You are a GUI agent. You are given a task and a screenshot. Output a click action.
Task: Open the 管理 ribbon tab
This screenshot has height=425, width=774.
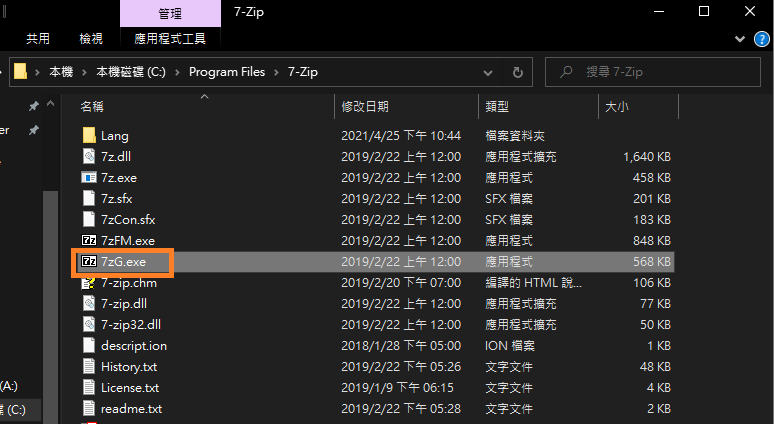coord(170,13)
